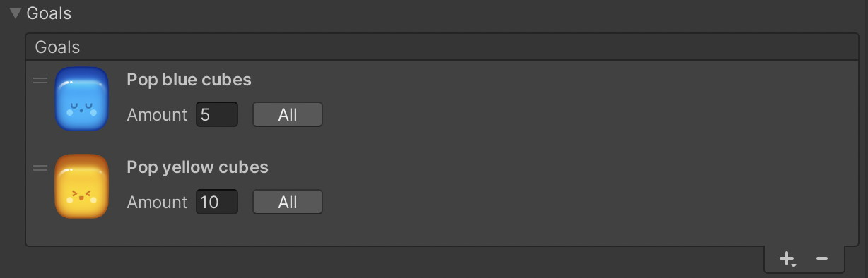
Task: Click the Amount label for blue cubes
Action: [157, 114]
